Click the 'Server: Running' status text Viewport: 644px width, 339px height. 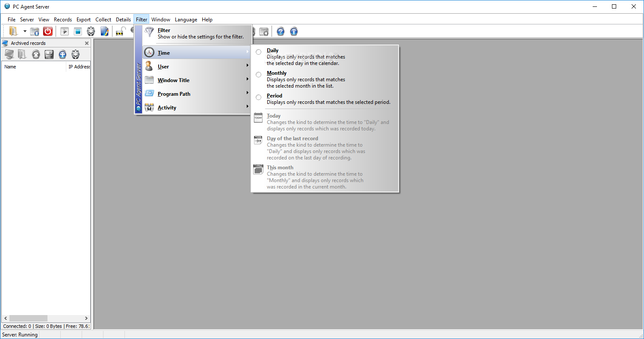coord(20,335)
